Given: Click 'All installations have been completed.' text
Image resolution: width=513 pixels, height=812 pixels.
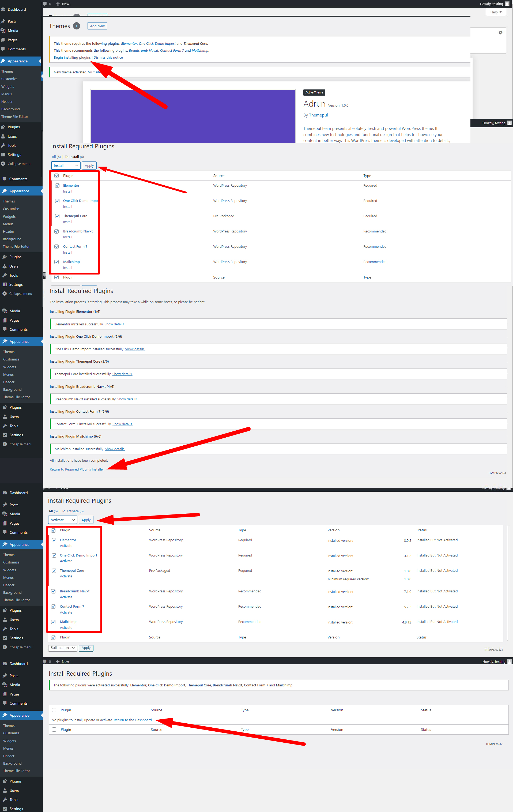Looking at the screenshot, I should click(x=79, y=461).
